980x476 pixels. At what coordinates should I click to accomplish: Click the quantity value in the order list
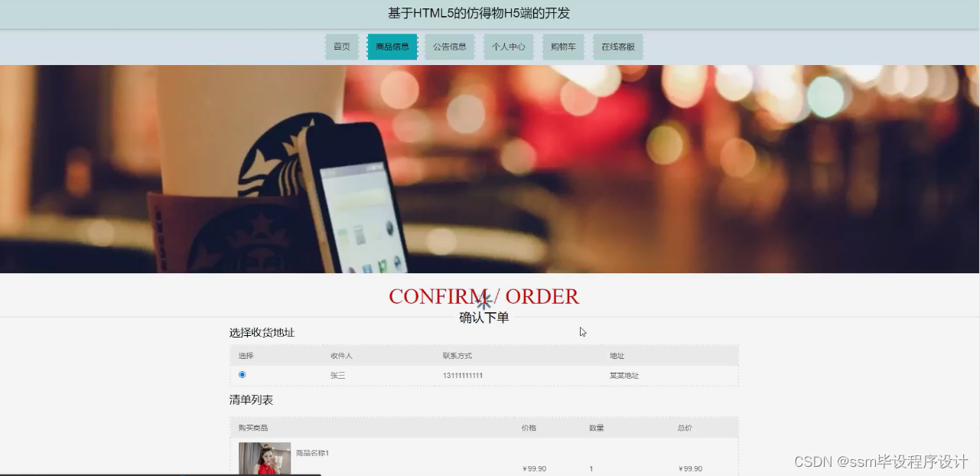(590, 468)
